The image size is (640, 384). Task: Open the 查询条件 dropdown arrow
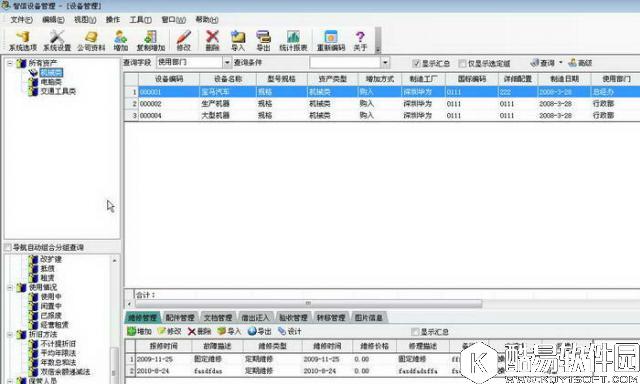coord(385,62)
